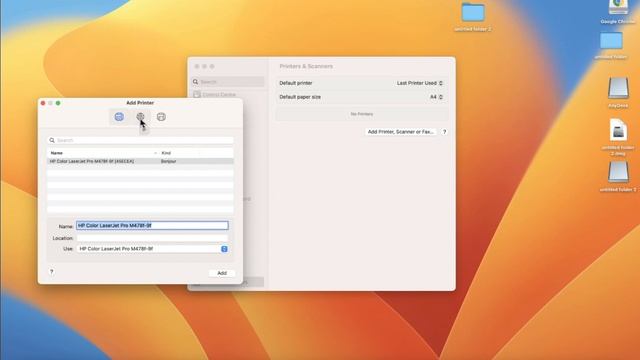The width and height of the screenshot is (640, 360).
Task: Open help in Printers & Scanners window
Action: [x=444, y=132]
